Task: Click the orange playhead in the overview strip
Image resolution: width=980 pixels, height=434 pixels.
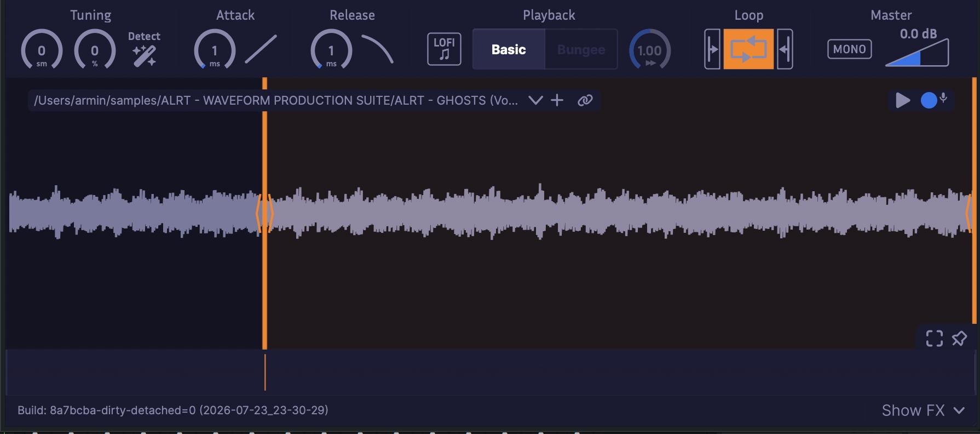Action: tap(265, 372)
